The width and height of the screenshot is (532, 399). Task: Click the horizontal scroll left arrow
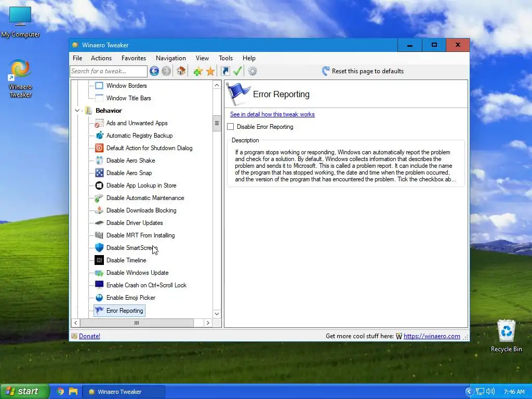coord(76,323)
